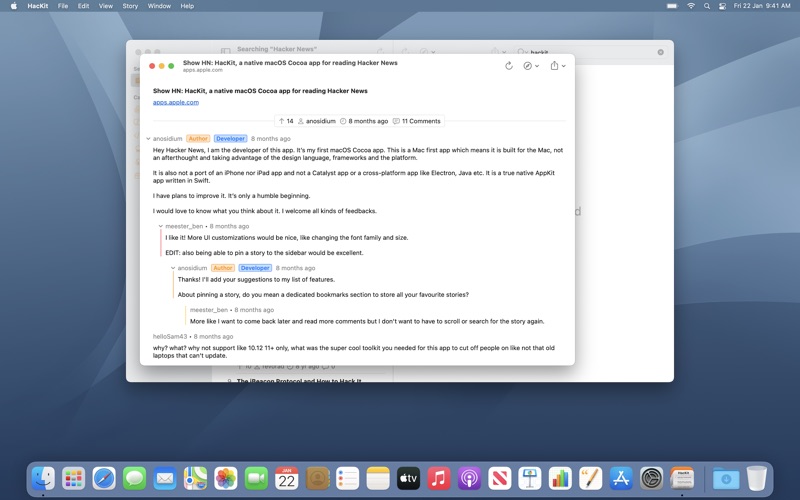Viewport: 800px width, 500px height.
Task: Open Reminders from the Dock
Action: click(347, 479)
